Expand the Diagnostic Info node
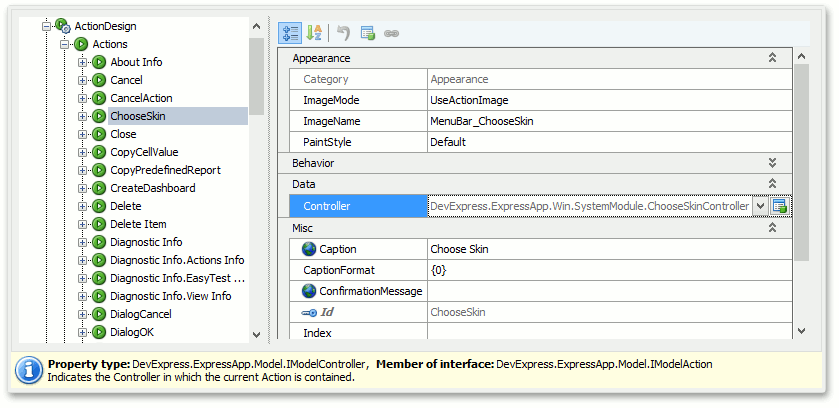Viewport: 839px width, 408px height. pyautogui.click(x=82, y=242)
